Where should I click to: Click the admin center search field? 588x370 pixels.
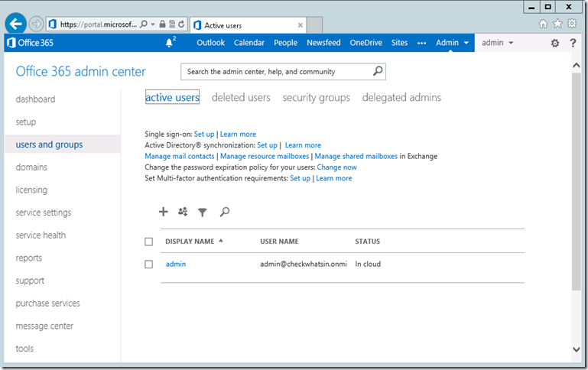pyautogui.click(x=283, y=72)
